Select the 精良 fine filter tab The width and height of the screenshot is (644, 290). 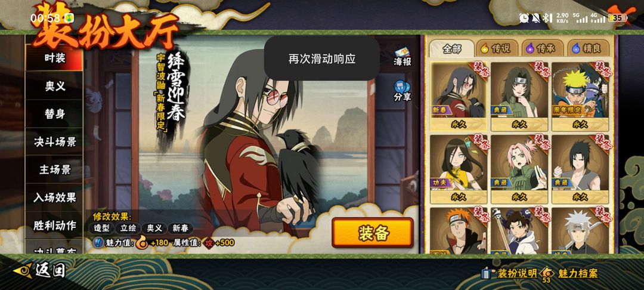(586, 48)
